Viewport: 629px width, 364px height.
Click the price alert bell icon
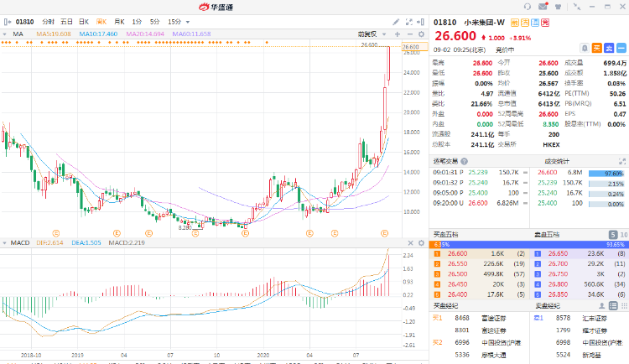click(585, 47)
